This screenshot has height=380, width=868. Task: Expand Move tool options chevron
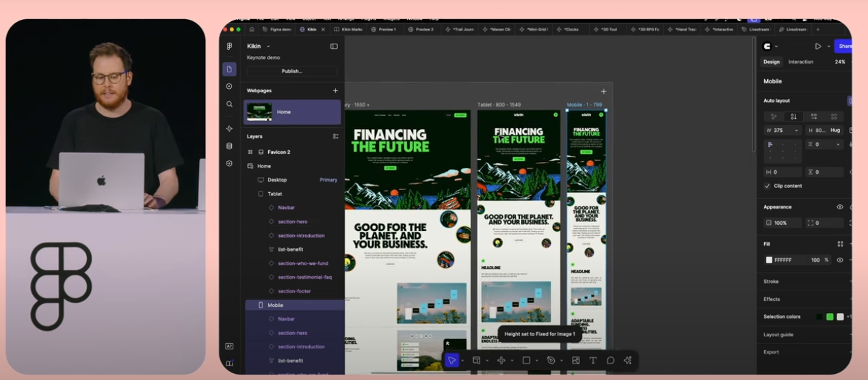click(462, 361)
